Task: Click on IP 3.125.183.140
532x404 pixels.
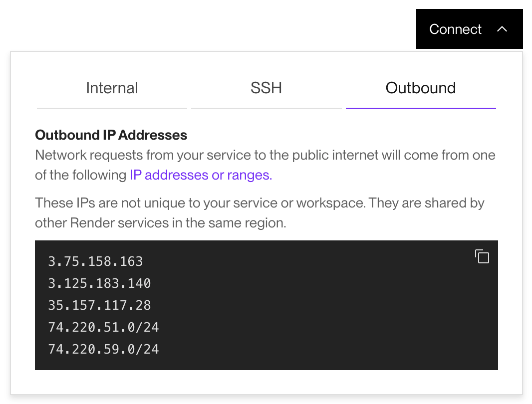Action: [99, 283]
